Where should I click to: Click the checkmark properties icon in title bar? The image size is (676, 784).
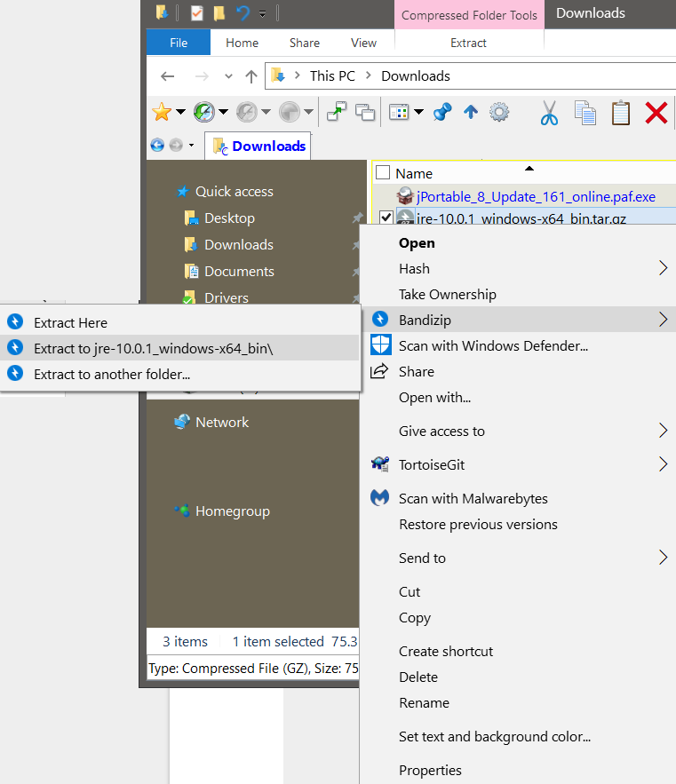point(196,13)
